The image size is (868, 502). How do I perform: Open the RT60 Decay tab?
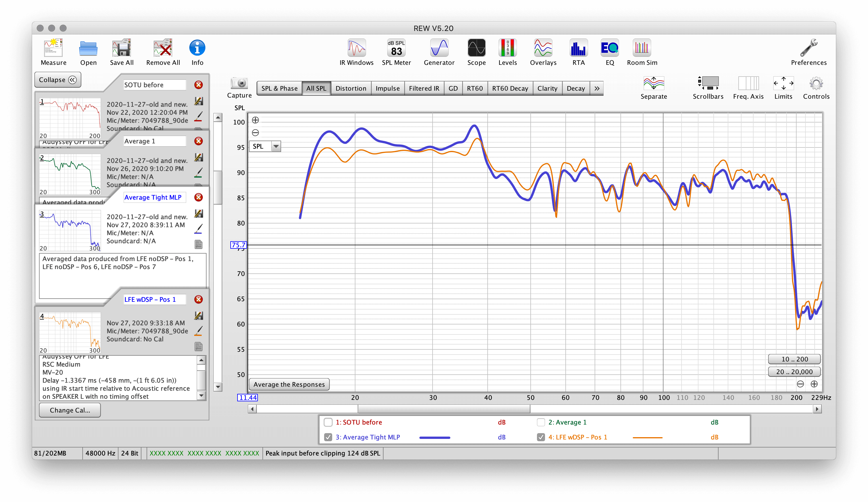[x=510, y=88]
